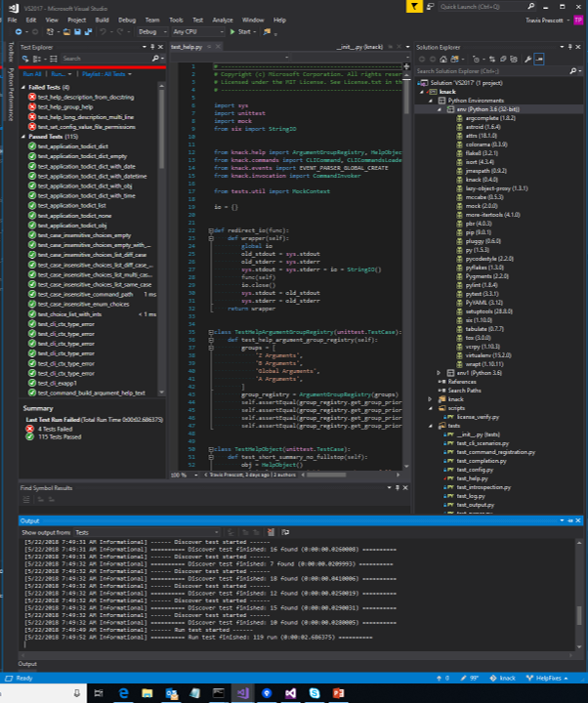The width and height of the screenshot is (588, 703).
Task: Click the Save icon in toolbar
Action: point(77,32)
